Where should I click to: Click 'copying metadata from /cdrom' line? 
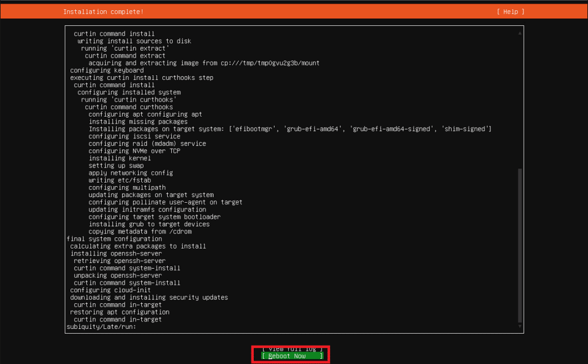click(x=140, y=232)
